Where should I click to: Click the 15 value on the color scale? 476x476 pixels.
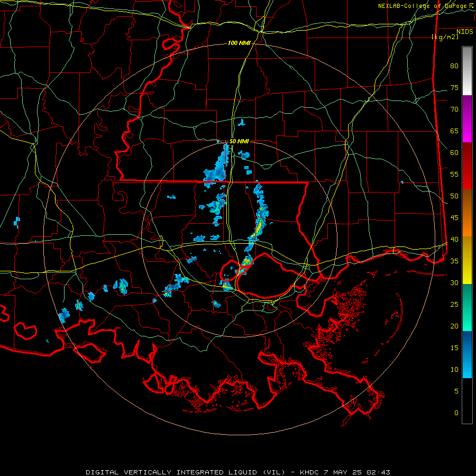click(454, 347)
